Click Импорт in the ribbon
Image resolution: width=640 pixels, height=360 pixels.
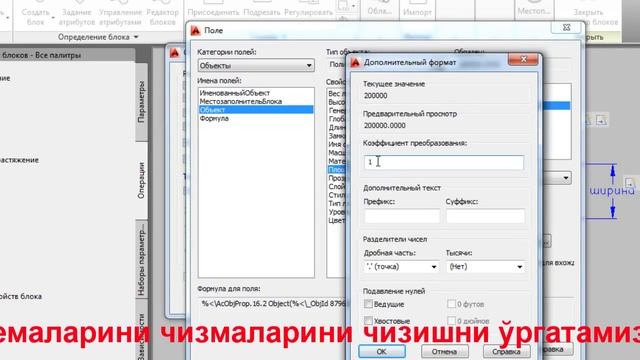tap(417, 12)
